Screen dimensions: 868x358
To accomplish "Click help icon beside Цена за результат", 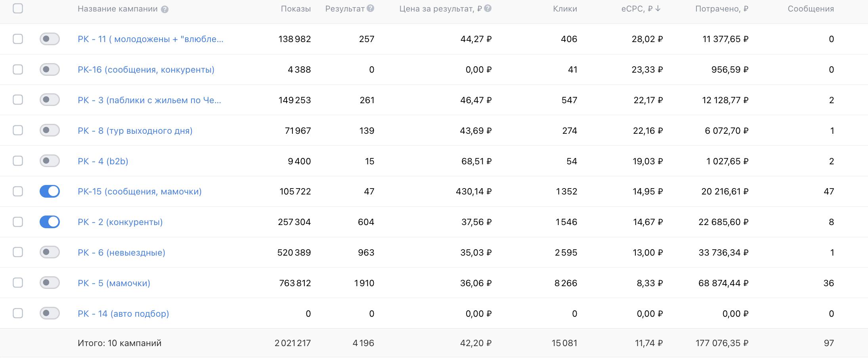I will click(488, 8).
